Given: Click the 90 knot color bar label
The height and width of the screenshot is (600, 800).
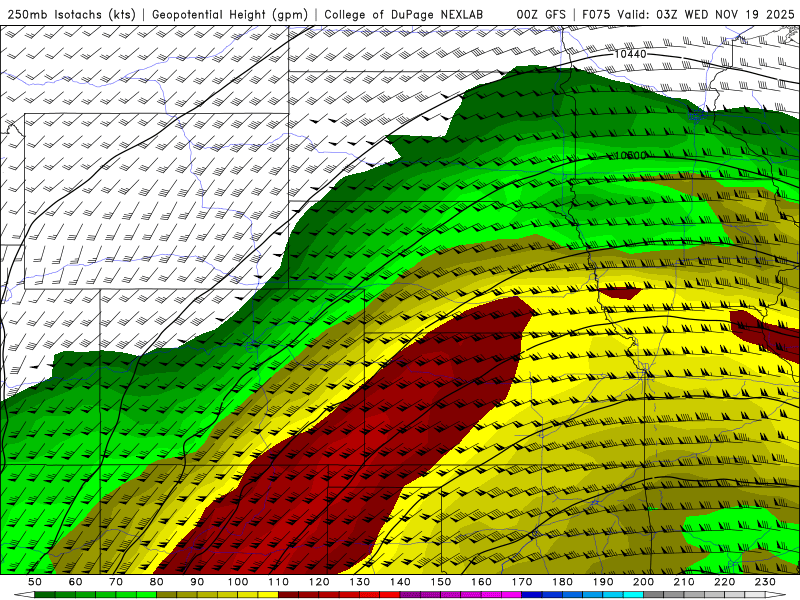Looking at the screenshot, I should [197, 582].
